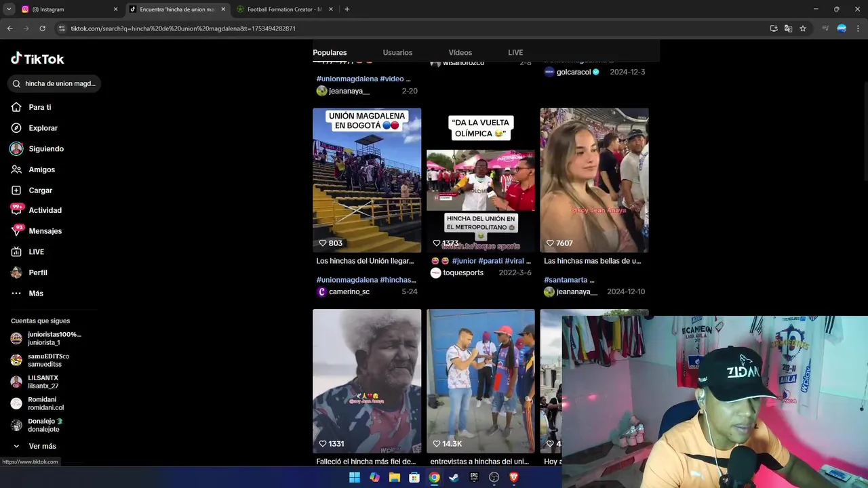Screen dimensions: 868x488
Task: Open Romidani followed account
Action: [37, 403]
